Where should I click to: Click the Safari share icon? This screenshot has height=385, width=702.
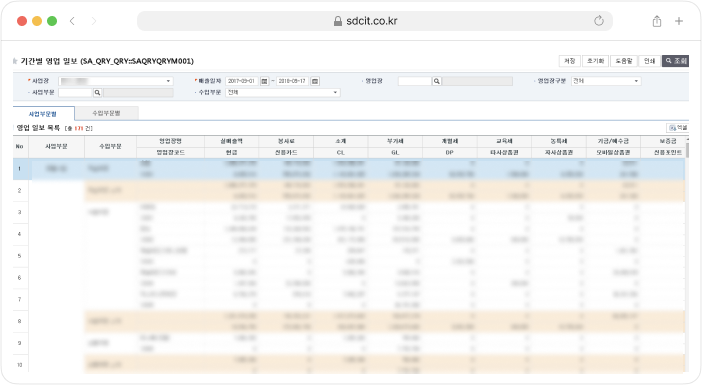coord(657,21)
